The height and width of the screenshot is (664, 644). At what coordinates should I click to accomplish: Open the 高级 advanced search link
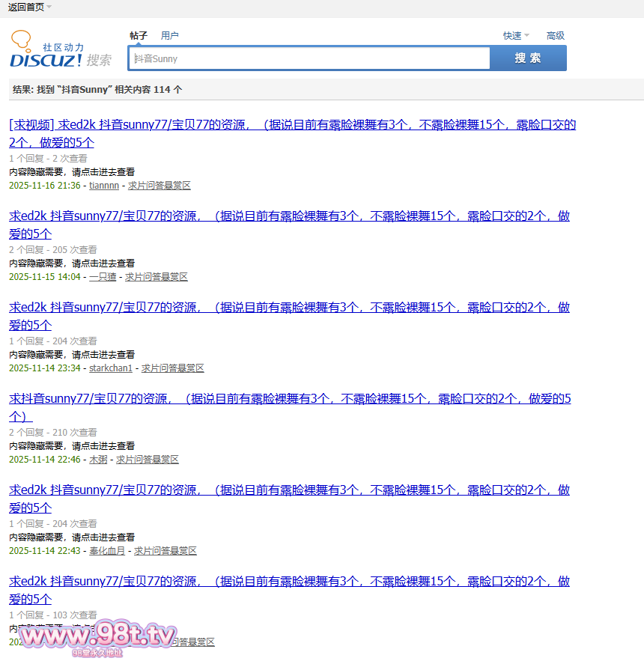click(x=555, y=35)
